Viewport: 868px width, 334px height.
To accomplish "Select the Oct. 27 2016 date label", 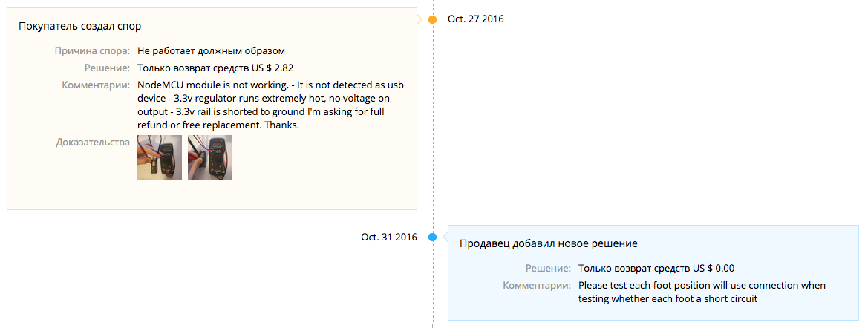I will click(475, 19).
